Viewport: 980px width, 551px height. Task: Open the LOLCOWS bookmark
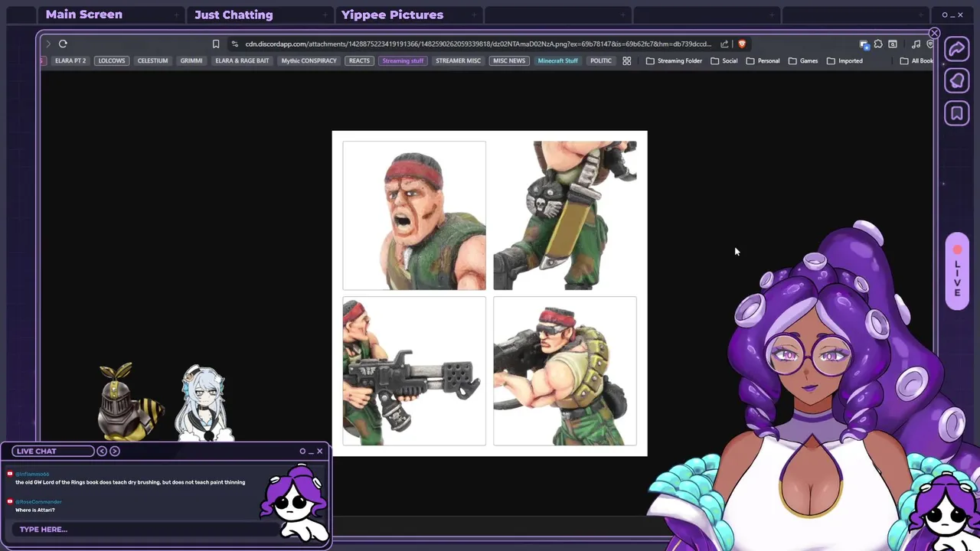click(112, 60)
